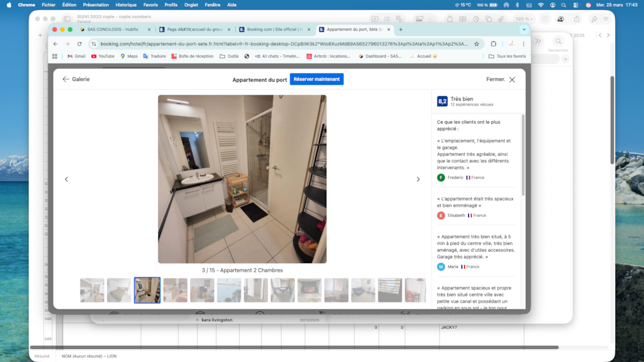
Task: Expand the tab search chevron
Action: coord(524,29)
